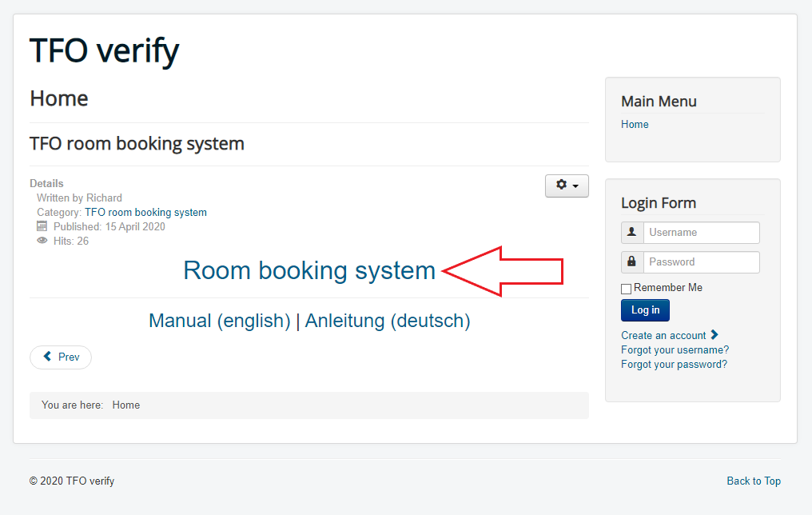Open the gear settings dropdown
This screenshot has width=812, height=515.
click(x=567, y=186)
